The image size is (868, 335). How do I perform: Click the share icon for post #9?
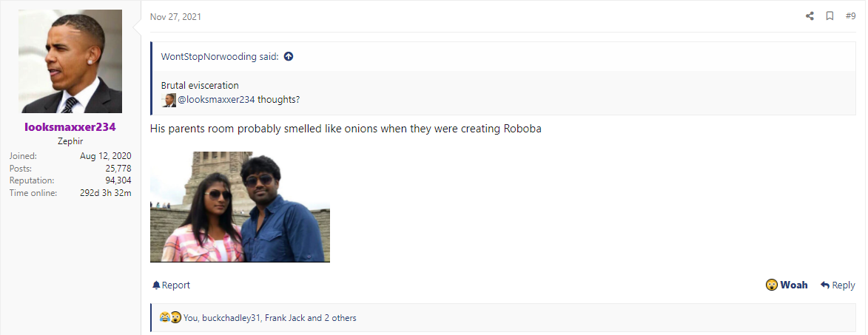810,16
